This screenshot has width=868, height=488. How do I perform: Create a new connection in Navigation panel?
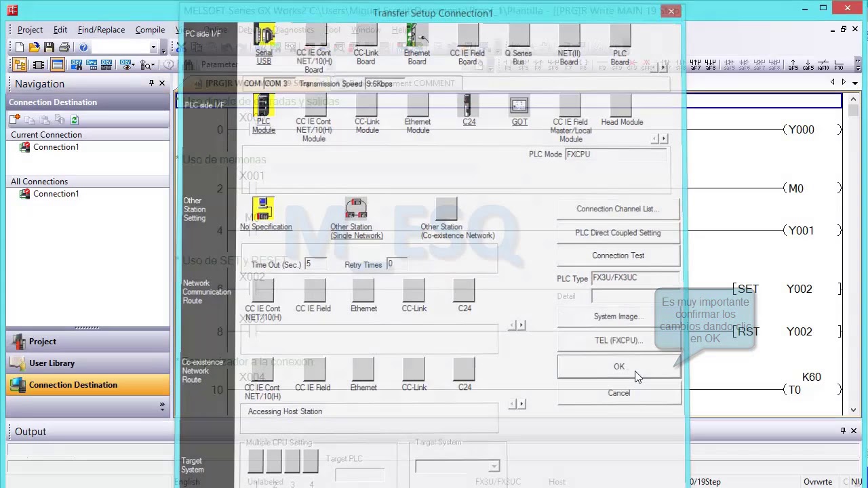(14, 119)
